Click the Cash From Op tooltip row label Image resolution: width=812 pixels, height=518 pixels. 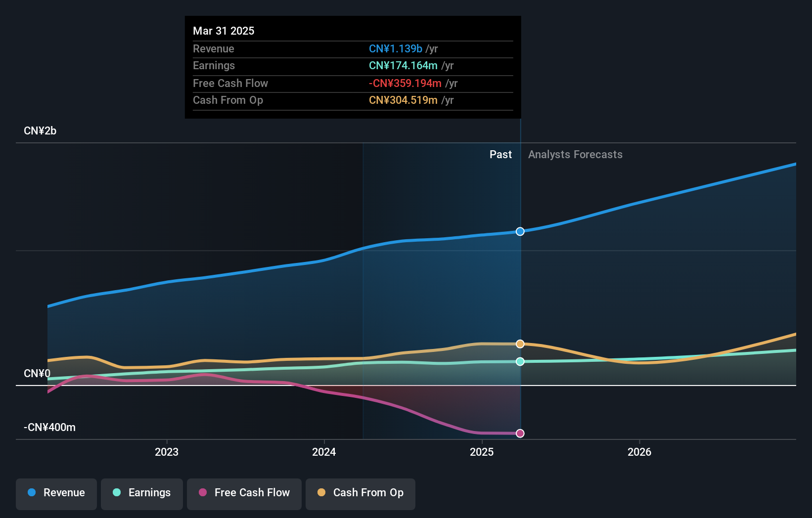pos(228,100)
